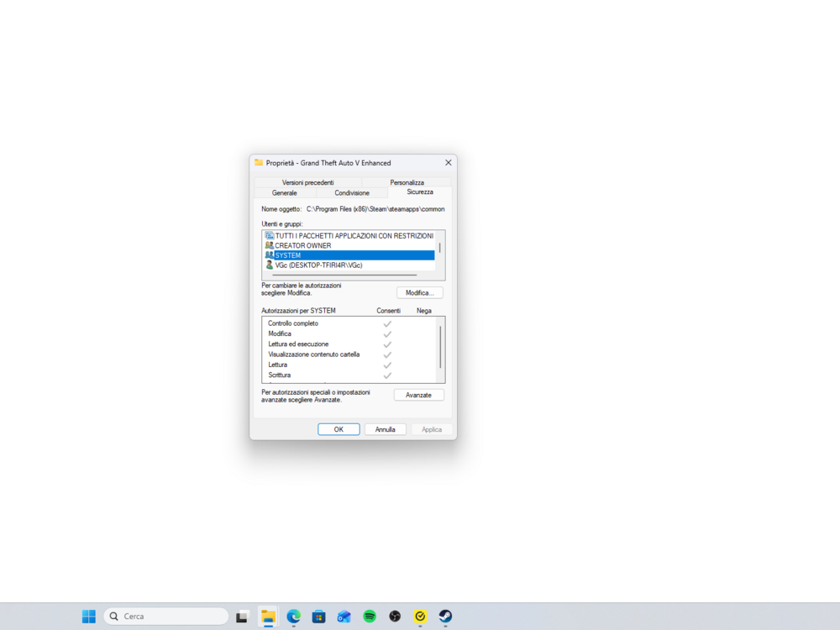Click the Applica button

(432, 429)
